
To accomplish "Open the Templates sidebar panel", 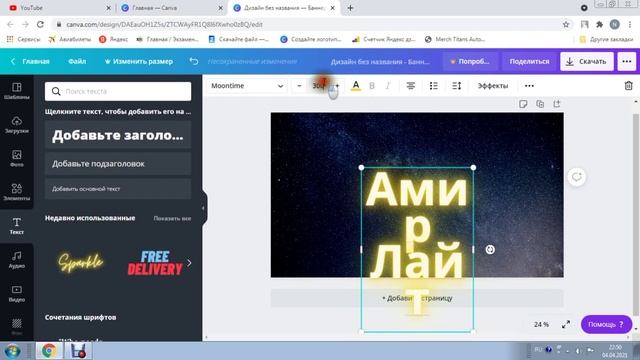I will 17,91.
